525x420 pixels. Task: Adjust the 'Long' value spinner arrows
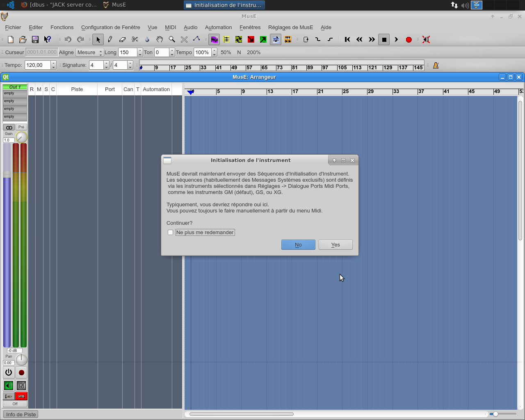pyautogui.click(x=140, y=52)
